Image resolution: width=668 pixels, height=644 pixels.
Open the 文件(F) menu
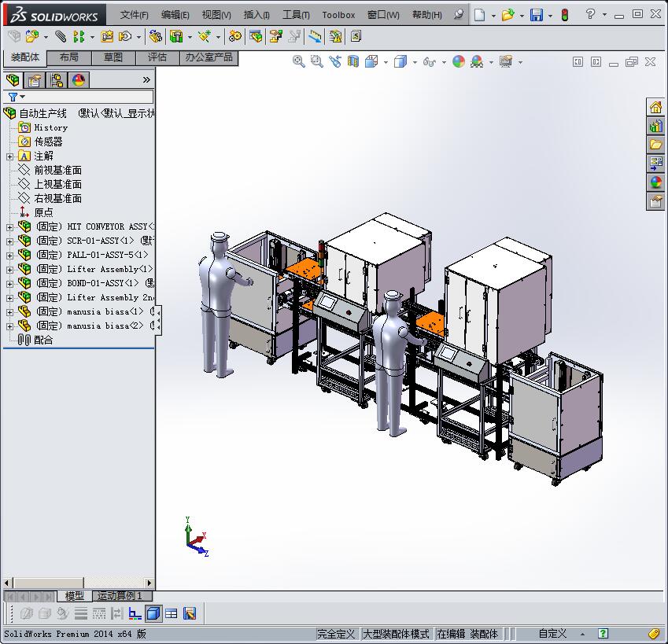135,15
